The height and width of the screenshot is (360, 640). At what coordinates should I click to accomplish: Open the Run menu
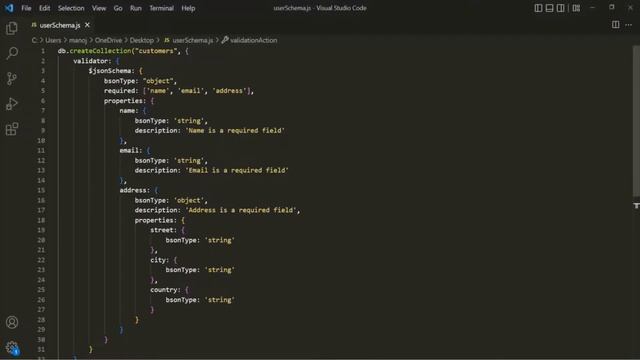(136, 8)
